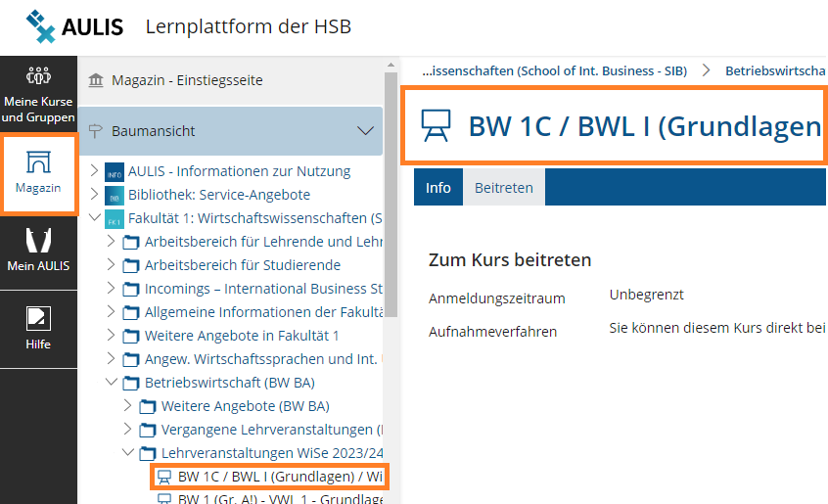Open Mein AULIS in sidebar
Image resolution: width=828 pixels, height=504 pixels.
[38, 250]
